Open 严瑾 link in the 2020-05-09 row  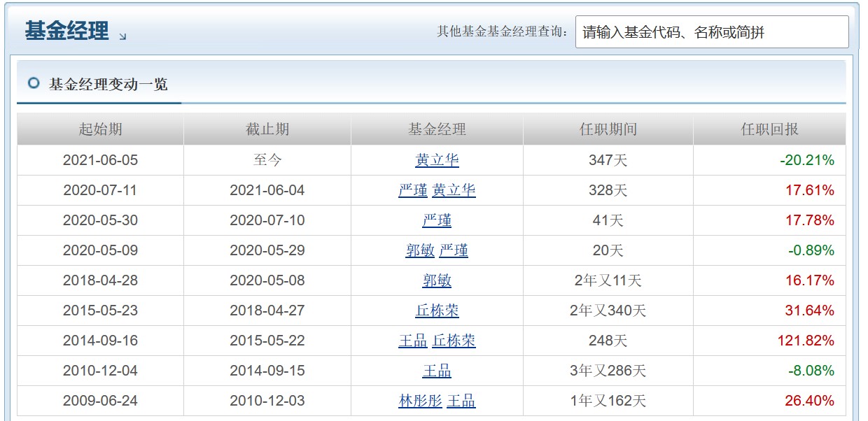point(454,250)
